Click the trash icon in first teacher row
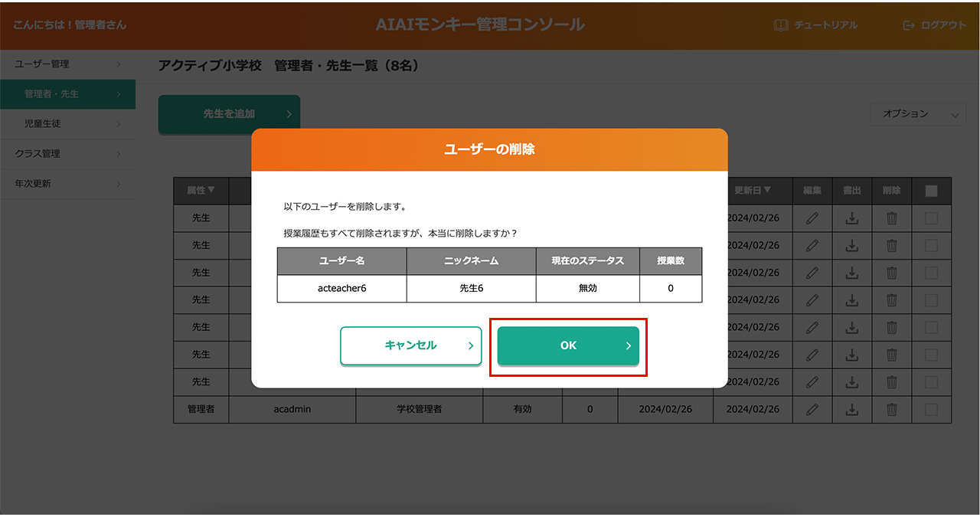Screen dimensions: 980x517 (x=891, y=218)
